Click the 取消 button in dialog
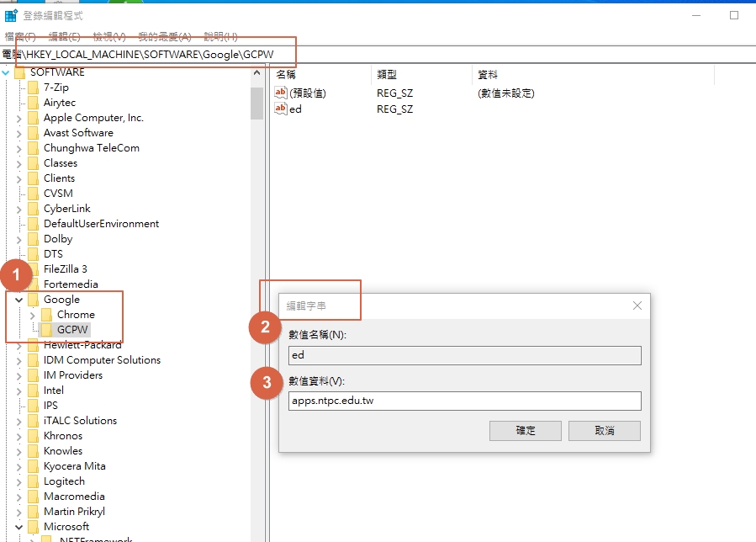The width and height of the screenshot is (756, 542). tap(605, 431)
